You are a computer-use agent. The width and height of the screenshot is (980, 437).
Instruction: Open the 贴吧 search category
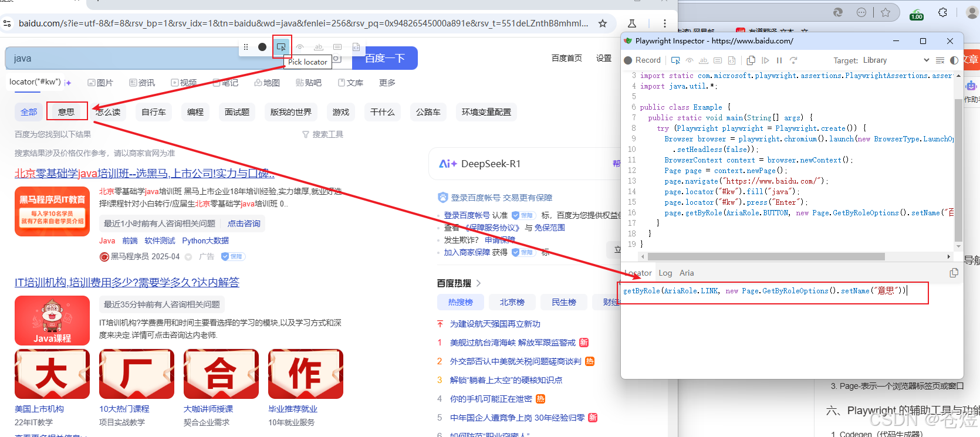tap(309, 83)
